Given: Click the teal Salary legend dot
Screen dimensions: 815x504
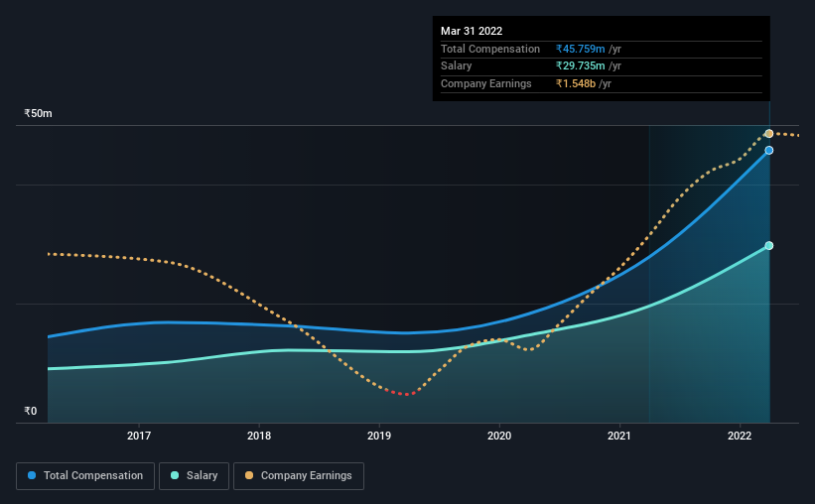Looking at the screenshot, I should [175, 475].
